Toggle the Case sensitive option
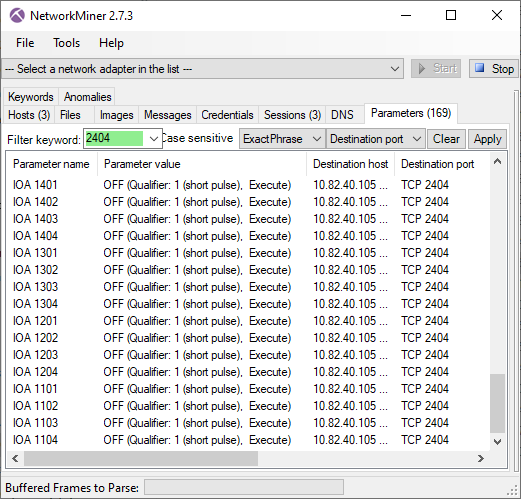The width and height of the screenshot is (521, 499). click(x=197, y=138)
